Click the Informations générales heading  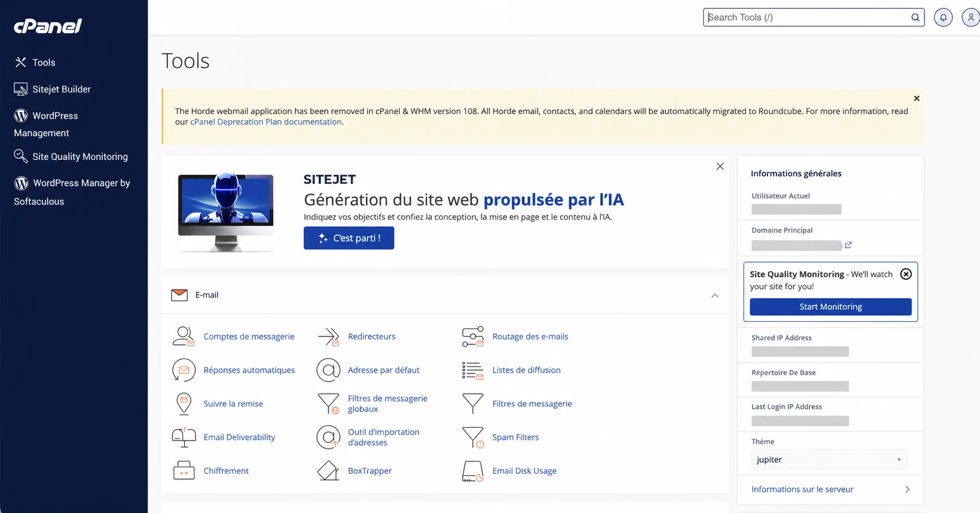(x=796, y=173)
